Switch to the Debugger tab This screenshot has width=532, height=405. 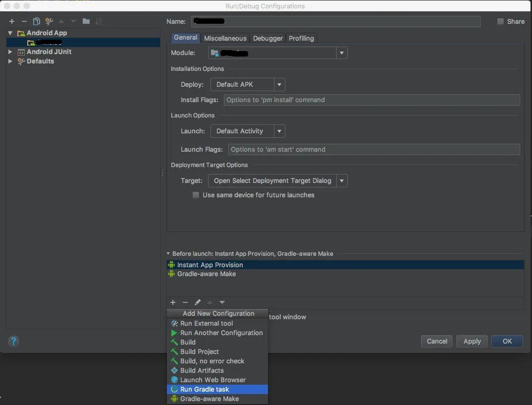(x=267, y=38)
